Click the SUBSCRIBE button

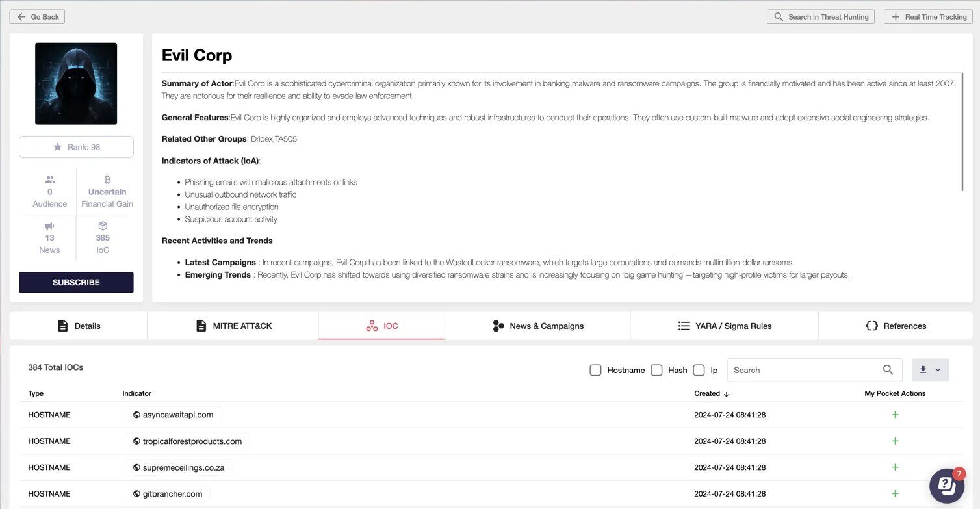(76, 283)
